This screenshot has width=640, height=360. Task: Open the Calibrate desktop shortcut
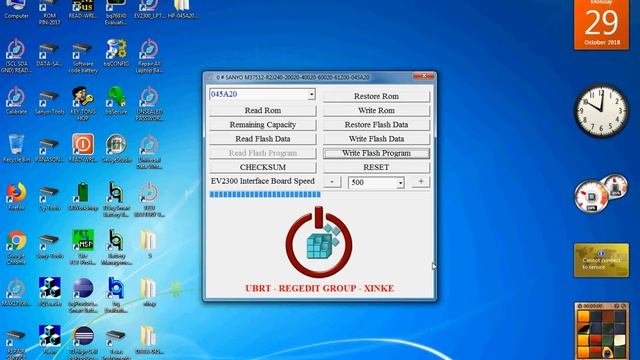[16, 101]
